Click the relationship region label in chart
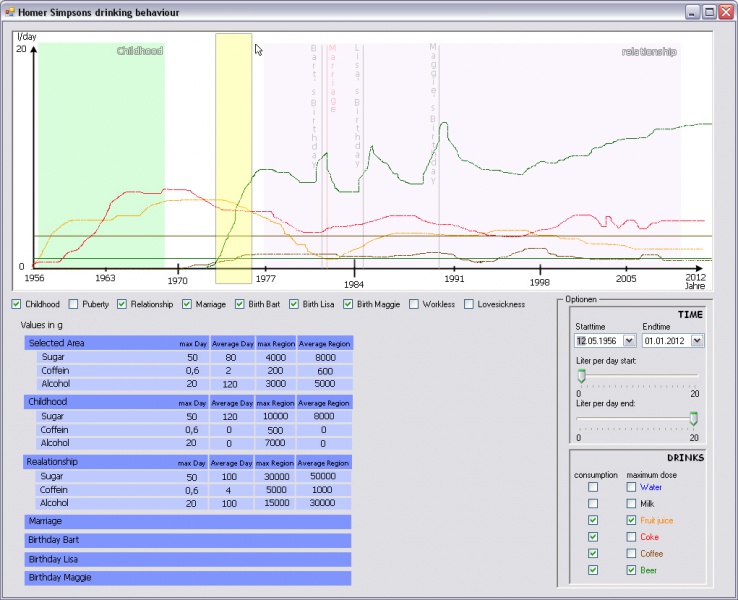The height and width of the screenshot is (600, 738). point(649,52)
